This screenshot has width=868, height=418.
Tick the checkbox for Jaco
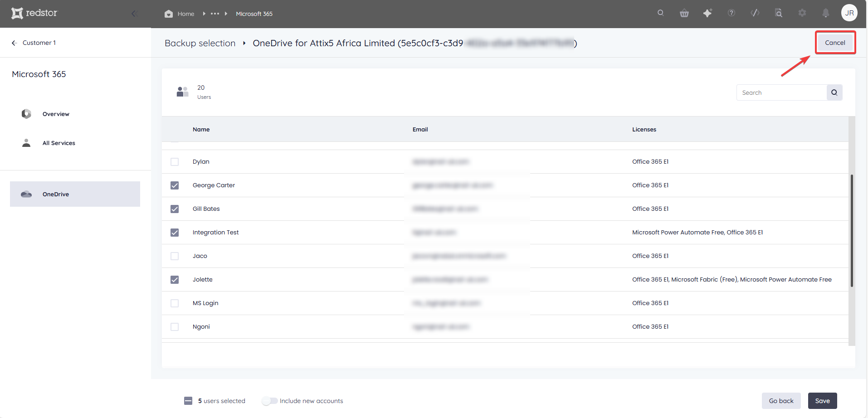coord(175,256)
